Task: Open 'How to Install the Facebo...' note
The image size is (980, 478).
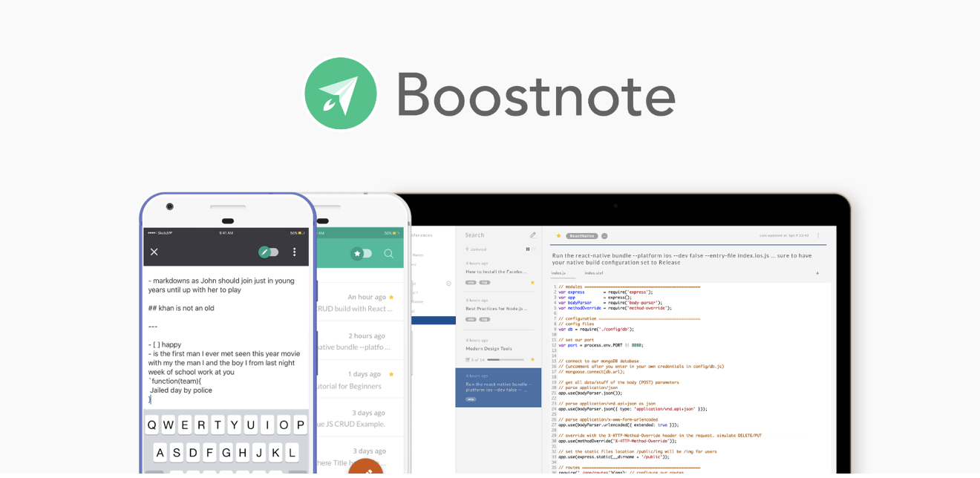Action: click(x=499, y=272)
